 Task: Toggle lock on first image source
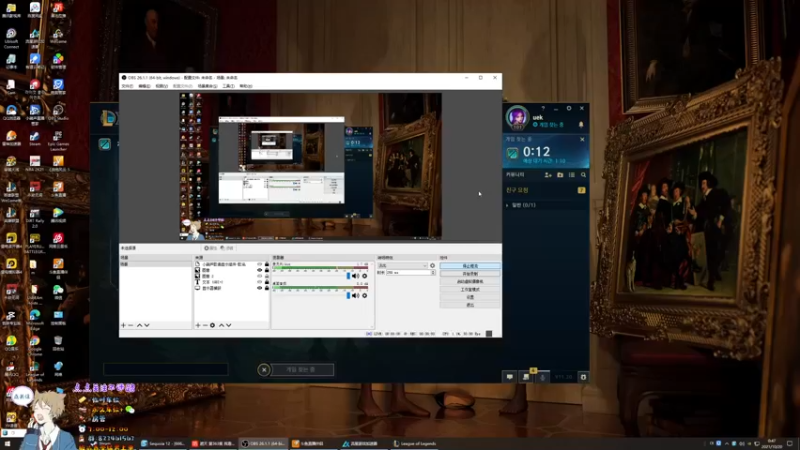[266, 270]
